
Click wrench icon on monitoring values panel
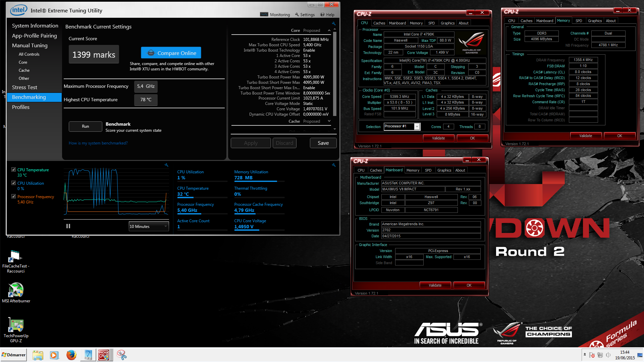point(333,165)
